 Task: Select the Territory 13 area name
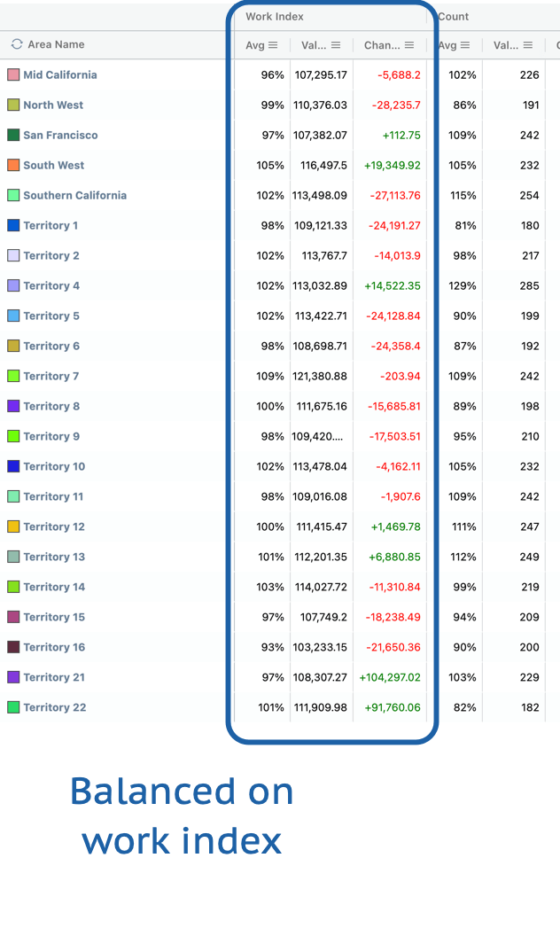tap(54, 557)
